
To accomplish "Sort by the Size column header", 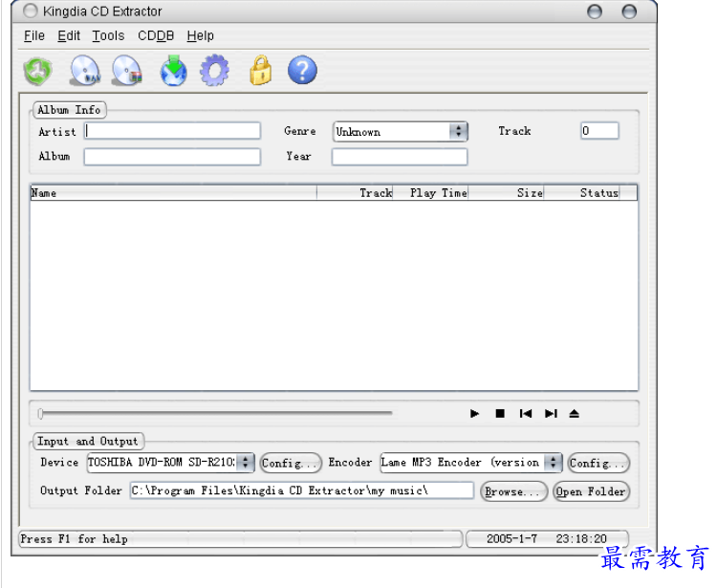I will pyautogui.click(x=506, y=193).
